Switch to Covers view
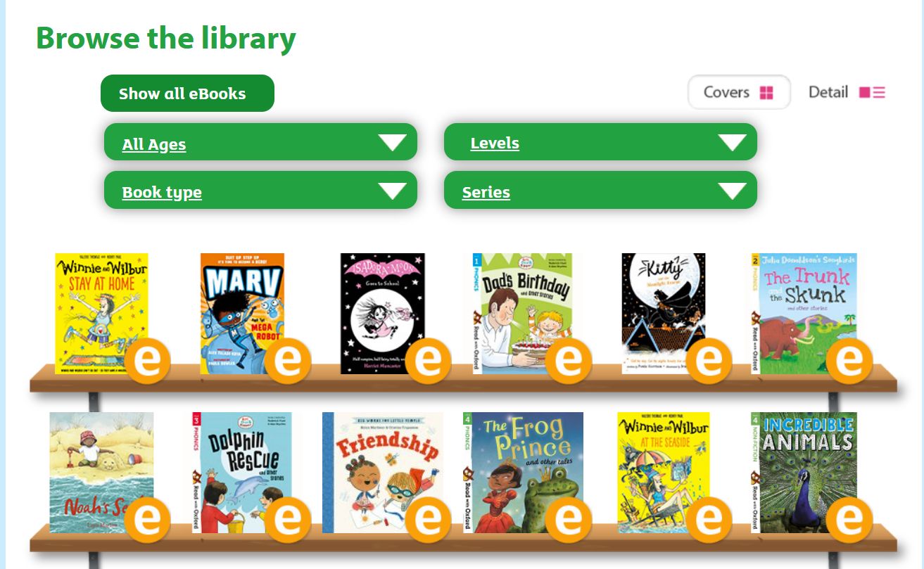 click(x=738, y=92)
